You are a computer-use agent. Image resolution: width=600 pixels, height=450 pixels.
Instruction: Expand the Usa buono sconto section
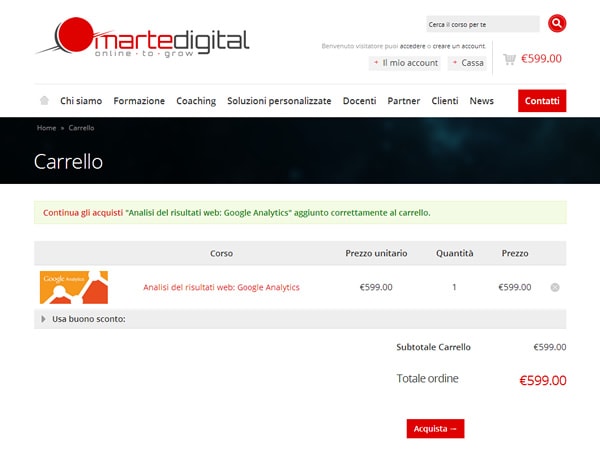pyautogui.click(x=300, y=319)
